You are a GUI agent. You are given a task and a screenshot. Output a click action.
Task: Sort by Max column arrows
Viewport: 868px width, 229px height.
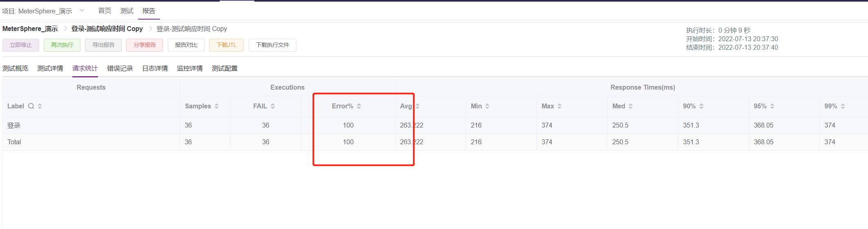(559, 106)
